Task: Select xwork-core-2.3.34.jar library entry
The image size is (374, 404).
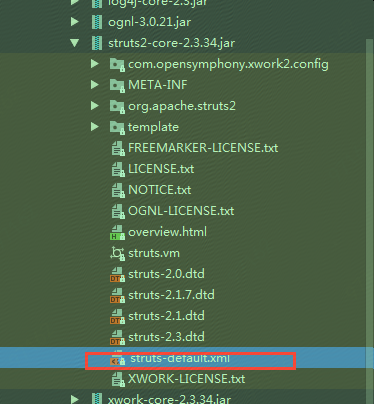Action: point(169,399)
